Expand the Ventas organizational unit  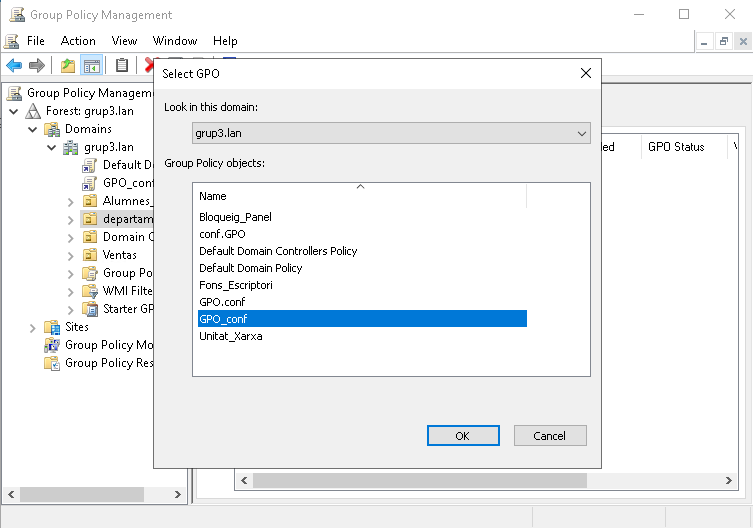tap(70, 255)
